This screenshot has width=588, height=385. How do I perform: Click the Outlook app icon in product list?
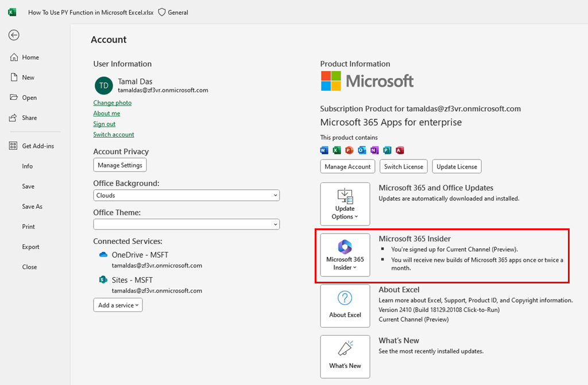coord(362,150)
